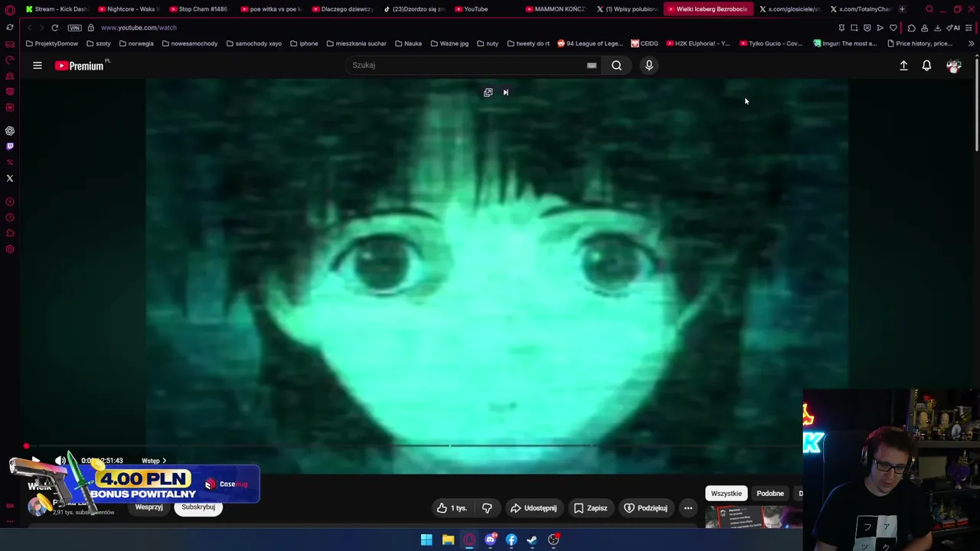This screenshot has height=551, width=980.
Task: Open the browser AI assistant button
Action: (953, 28)
